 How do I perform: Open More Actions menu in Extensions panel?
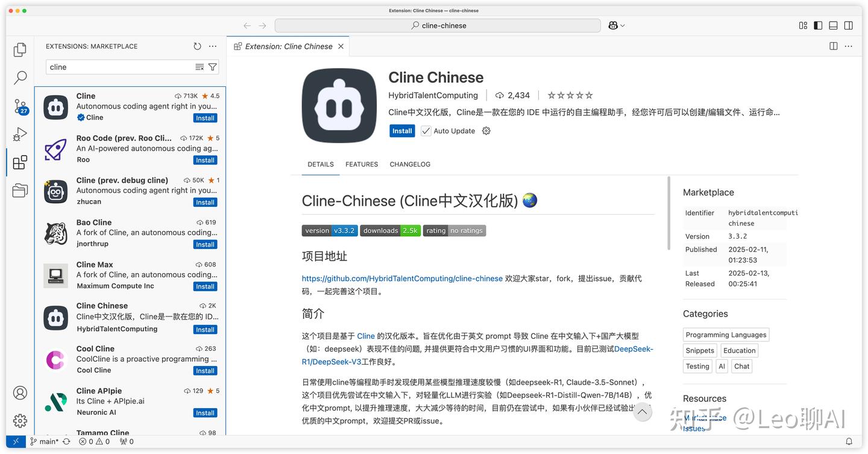212,46
